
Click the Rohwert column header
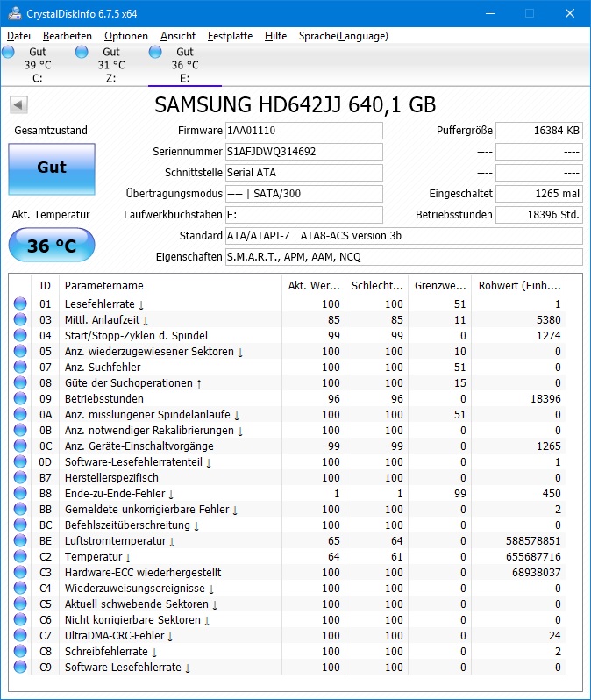519,285
